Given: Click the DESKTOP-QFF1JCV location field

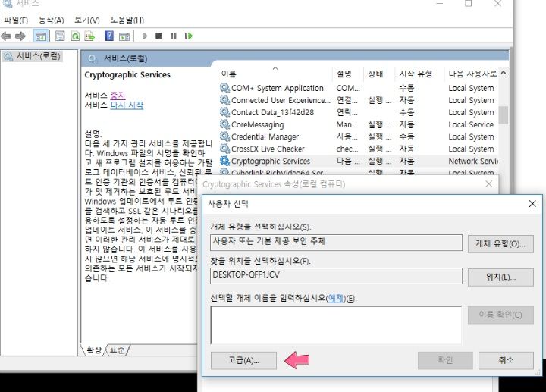Looking at the screenshot, I should [337, 276].
